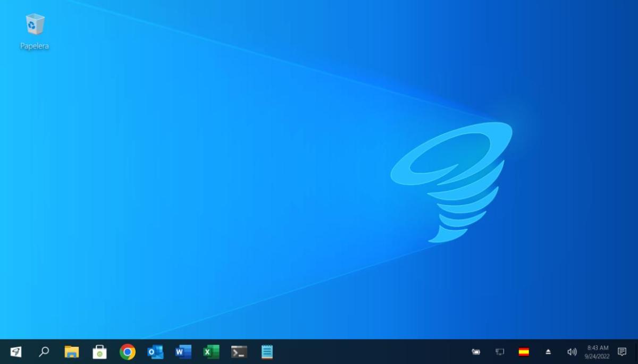Click the battery power tray icon

[476, 352]
